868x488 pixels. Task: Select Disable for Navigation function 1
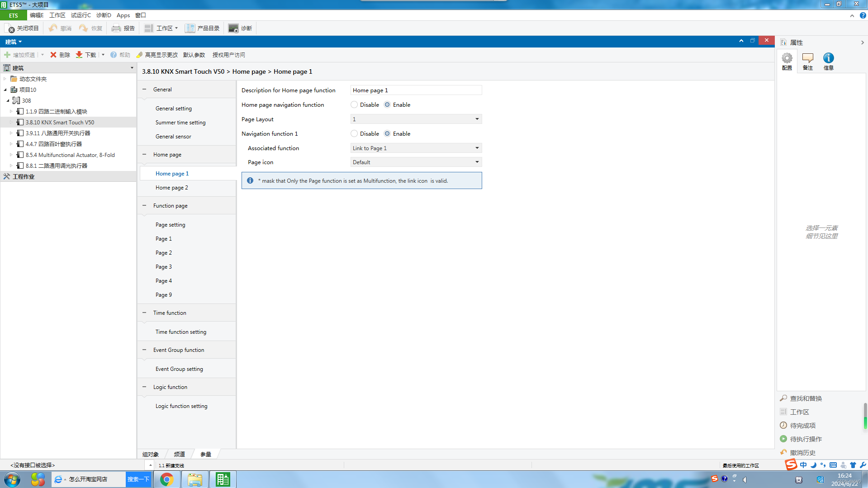tap(354, 134)
